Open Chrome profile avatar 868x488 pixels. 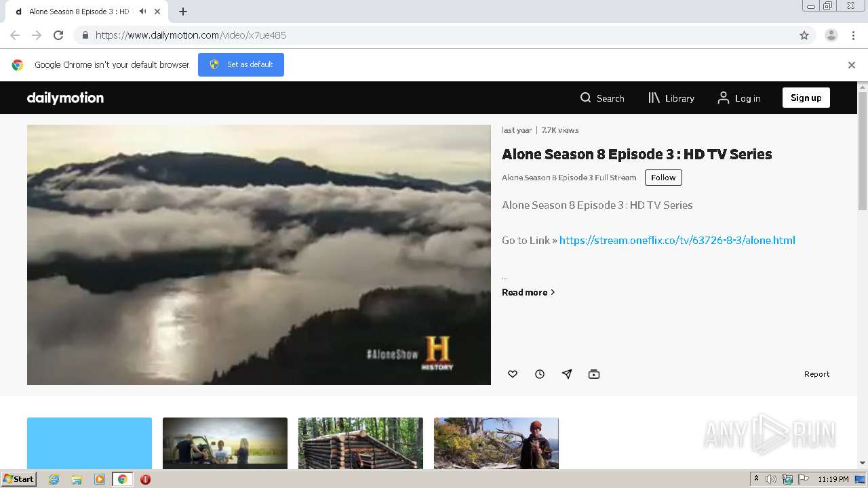(x=831, y=35)
